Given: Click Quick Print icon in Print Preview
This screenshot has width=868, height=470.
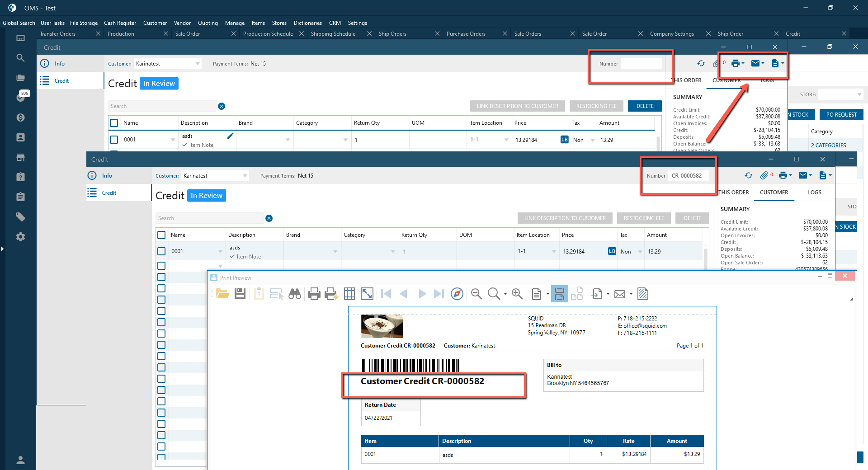Looking at the screenshot, I should [331, 294].
